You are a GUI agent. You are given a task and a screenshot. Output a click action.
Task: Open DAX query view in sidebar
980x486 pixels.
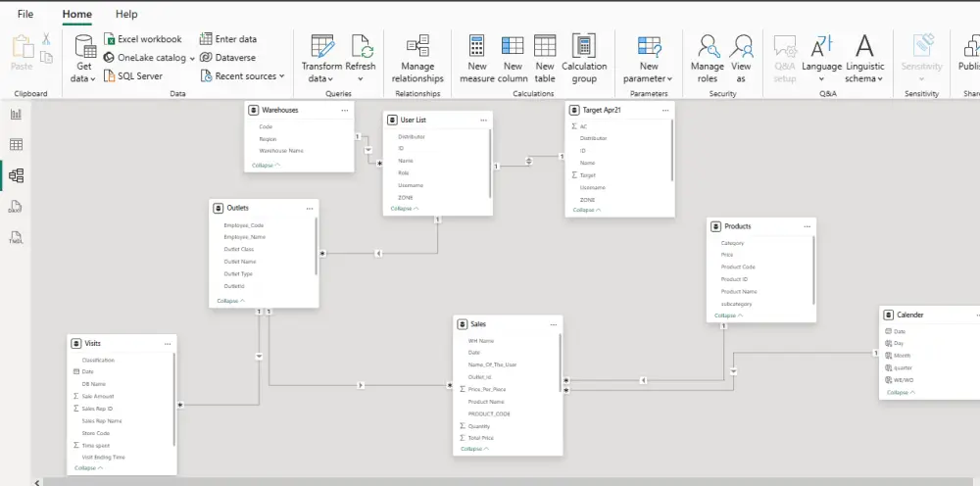16,207
